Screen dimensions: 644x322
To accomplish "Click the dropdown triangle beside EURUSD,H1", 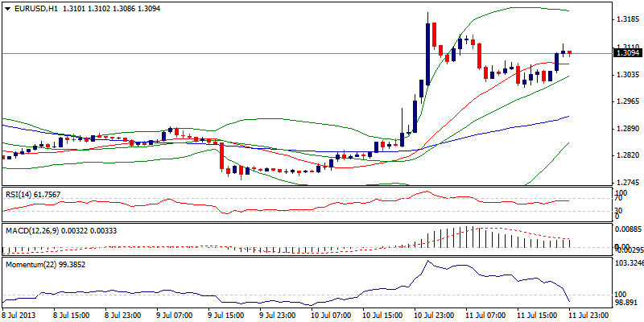I will coord(6,7).
